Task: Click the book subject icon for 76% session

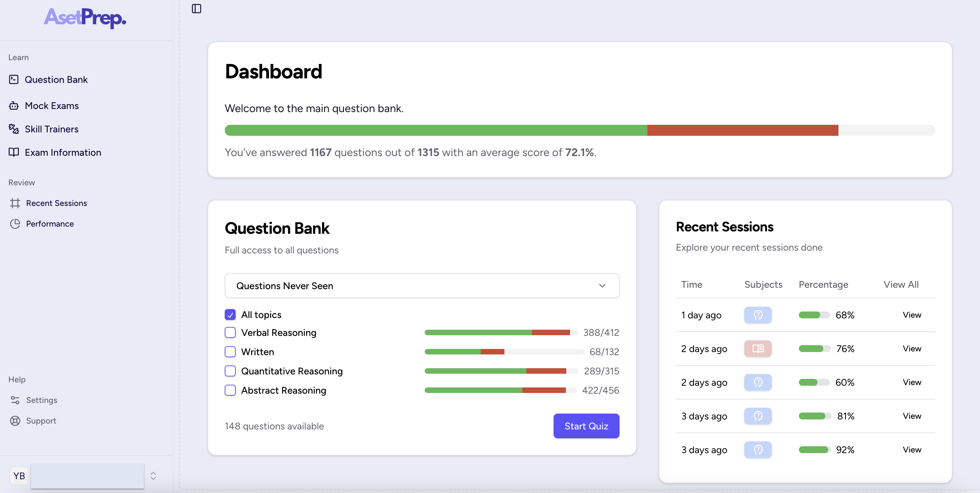Action: click(x=758, y=348)
